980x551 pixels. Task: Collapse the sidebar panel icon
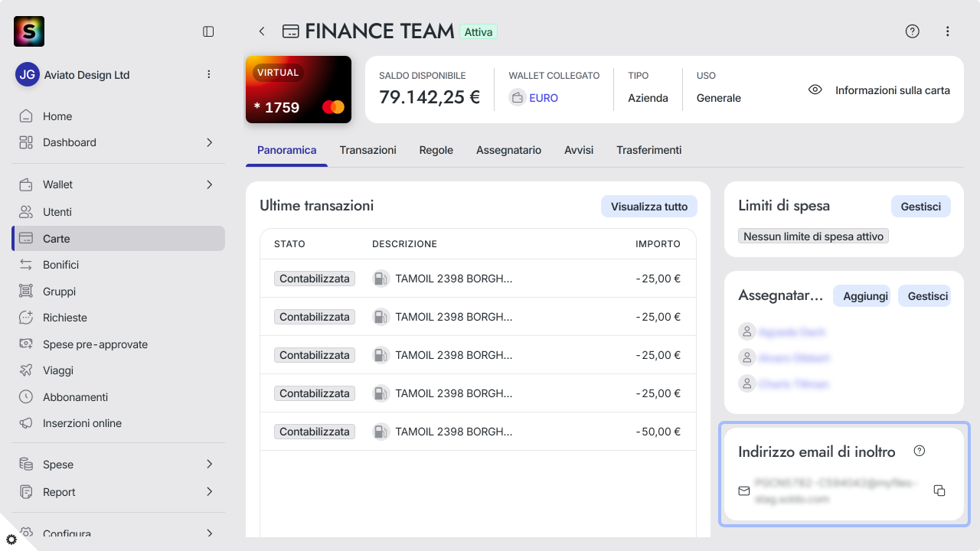[208, 31]
